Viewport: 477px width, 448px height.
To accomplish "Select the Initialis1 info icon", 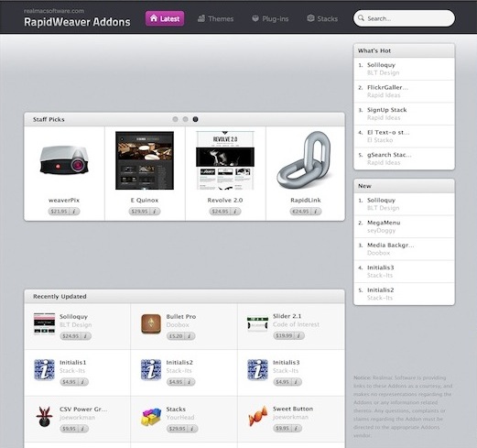I will 44,370.
